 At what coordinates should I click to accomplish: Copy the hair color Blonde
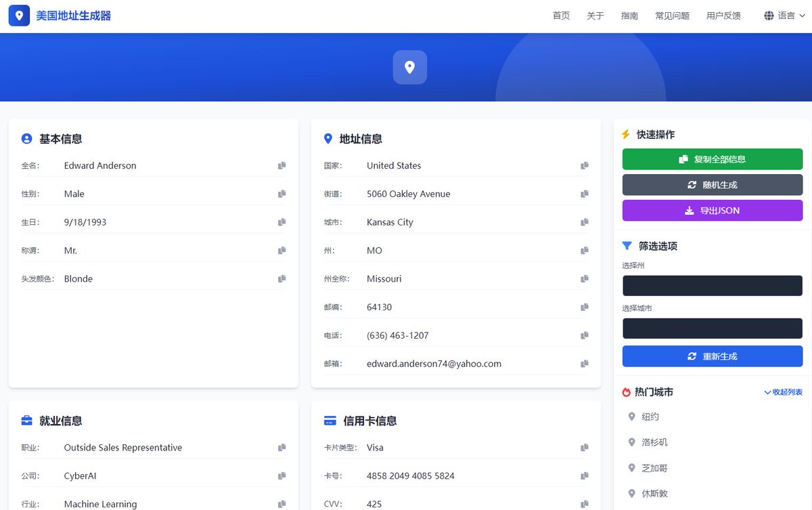(281, 279)
